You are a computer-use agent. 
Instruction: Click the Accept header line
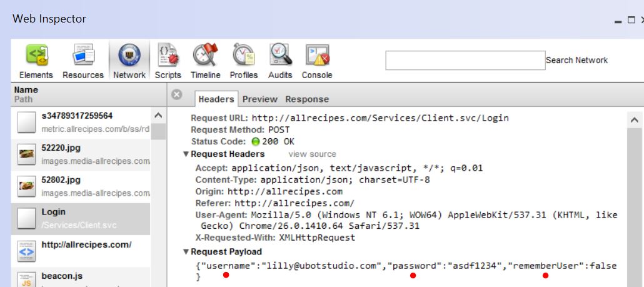[x=340, y=168]
